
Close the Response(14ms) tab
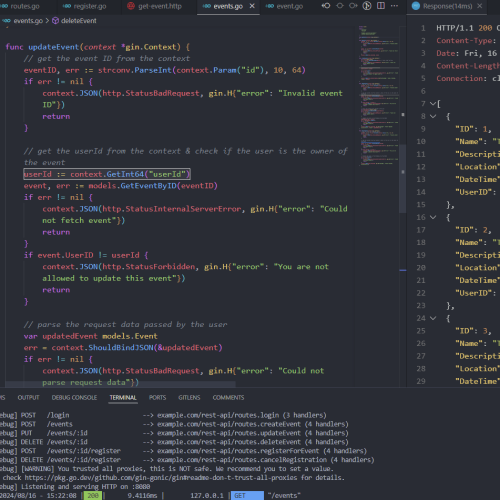tap(479, 6)
